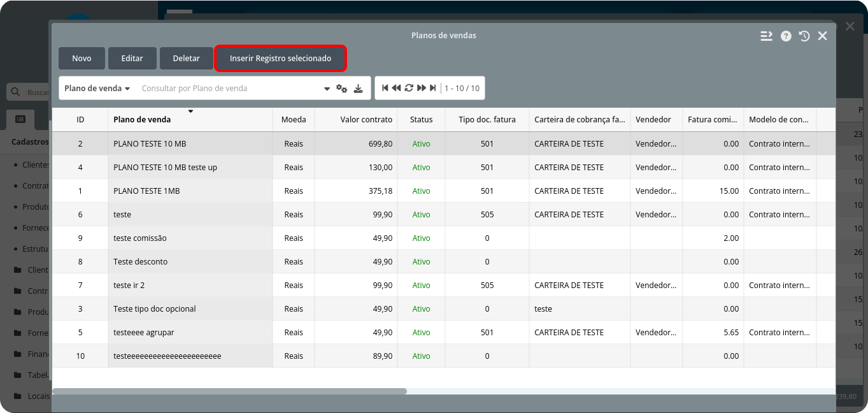Go to next page of records
This screenshot has height=413, width=868.
click(x=422, y=88)
